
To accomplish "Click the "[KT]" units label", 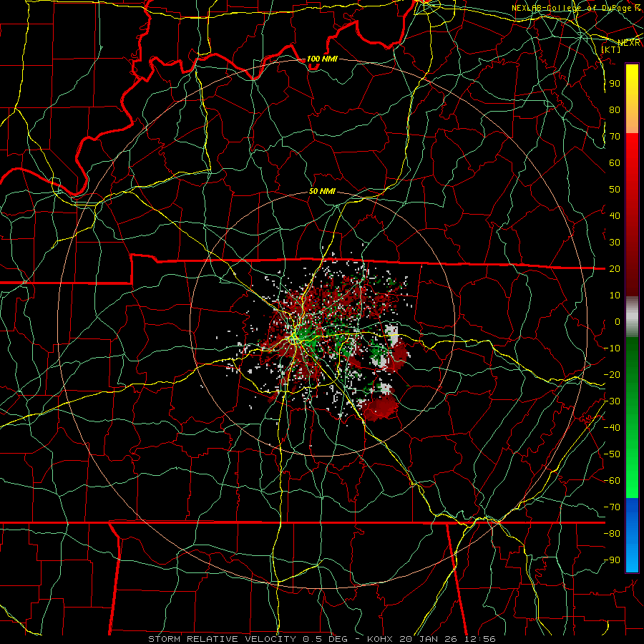I will 611,49.
